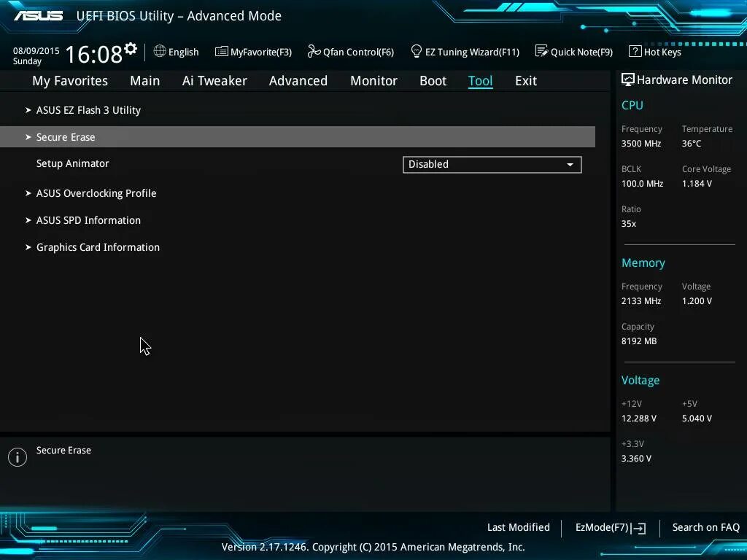Click the Voltage section heading
Image resolution: width=747 pixels, height=560 pixels.
click(640, 380)
